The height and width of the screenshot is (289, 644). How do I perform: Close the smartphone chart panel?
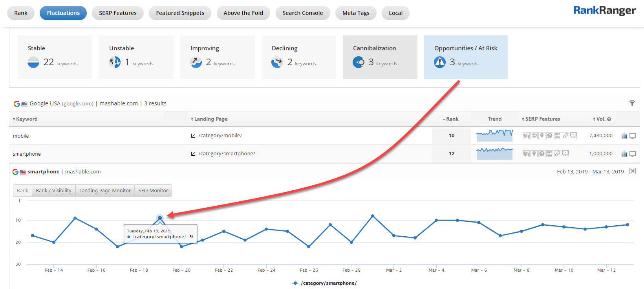coord(633,171)
